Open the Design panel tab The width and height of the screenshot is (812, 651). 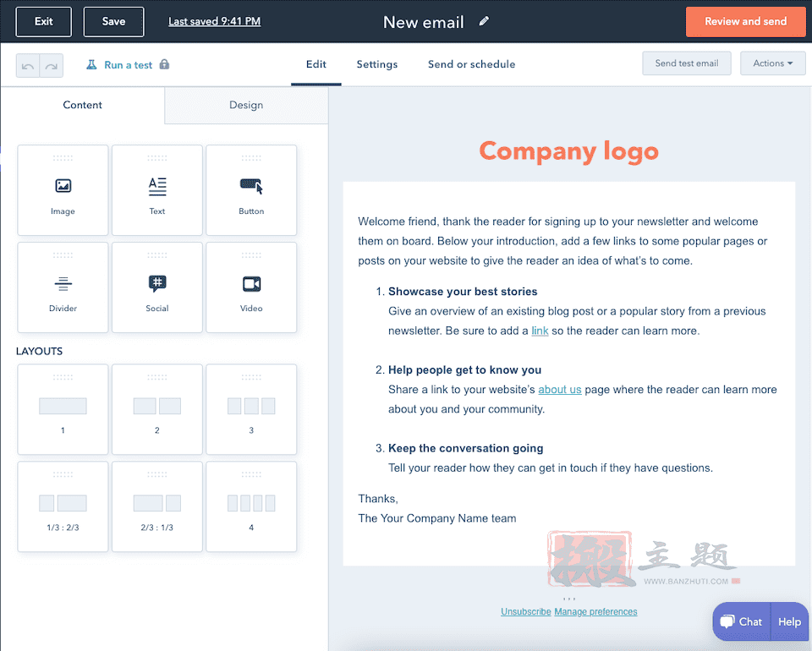(x=246, y=105)
